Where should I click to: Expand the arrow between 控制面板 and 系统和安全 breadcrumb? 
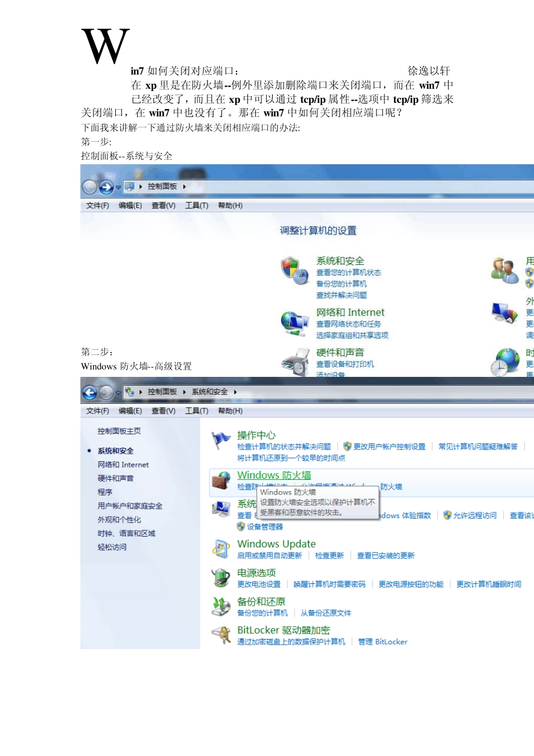coord(184,392)
